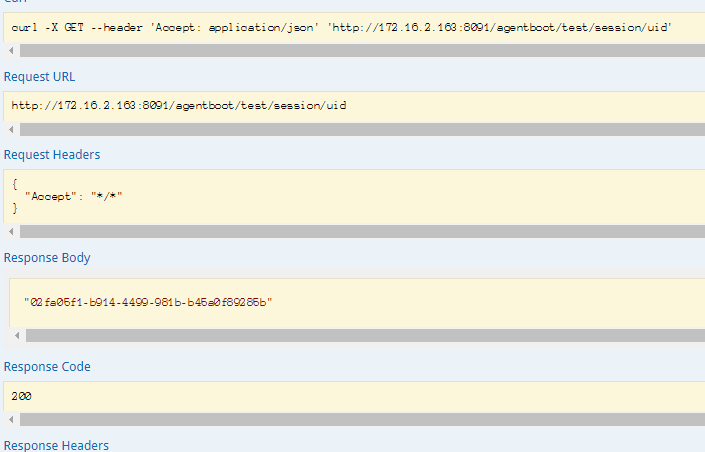Click horizontal scrollbar under curl command

tap(362, 50)
